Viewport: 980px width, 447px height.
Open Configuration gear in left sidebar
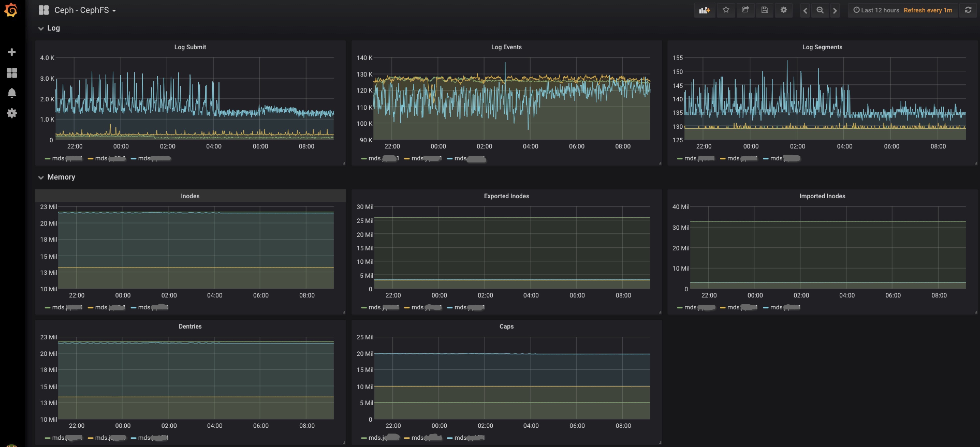click(12, 113)
